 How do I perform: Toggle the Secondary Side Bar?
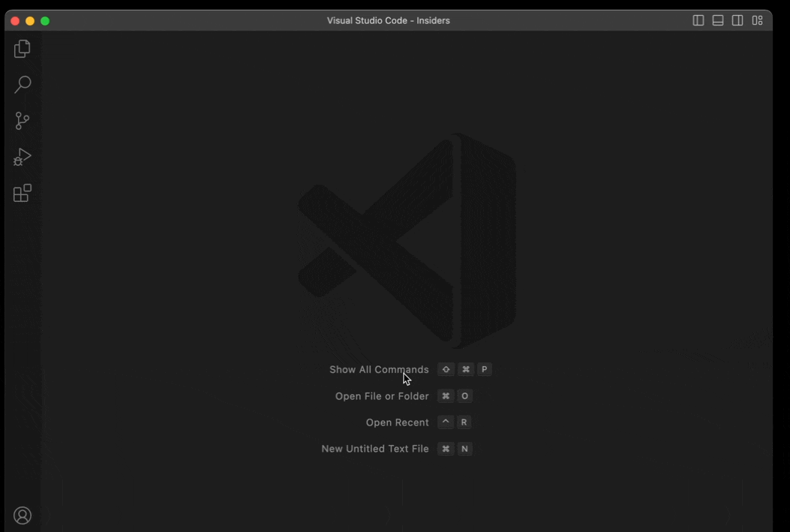tap(737, 20)
